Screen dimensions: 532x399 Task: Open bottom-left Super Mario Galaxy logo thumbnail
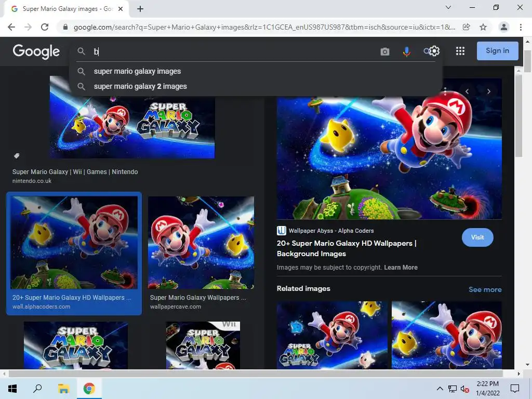(76, 345)
